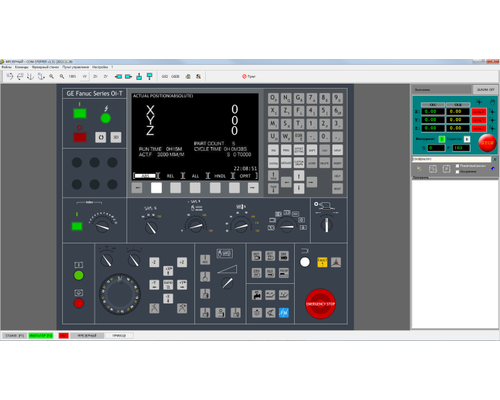This screenshot has height=400, width=500.
Task: Click the SHIFT key on keypad
Action: pyautogui.click(x=312, y=150)
